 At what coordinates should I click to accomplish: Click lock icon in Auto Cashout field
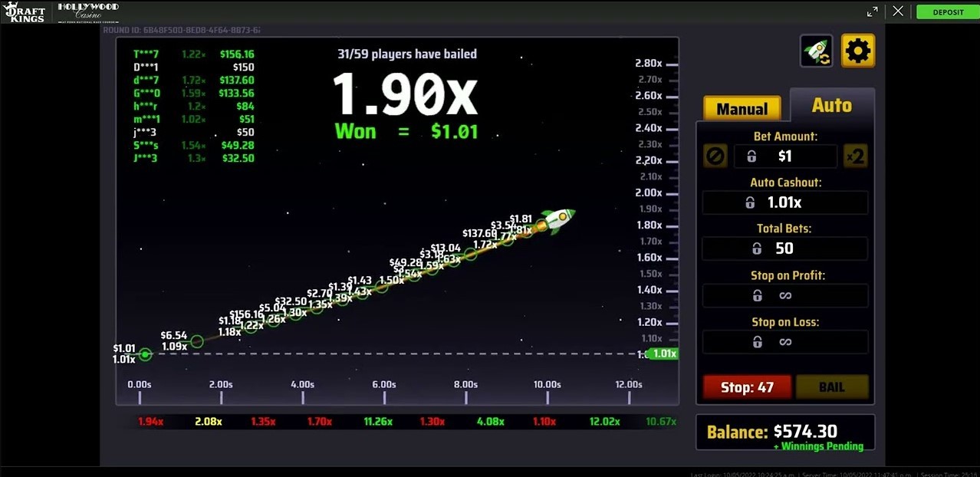click(x=750, y=202)
